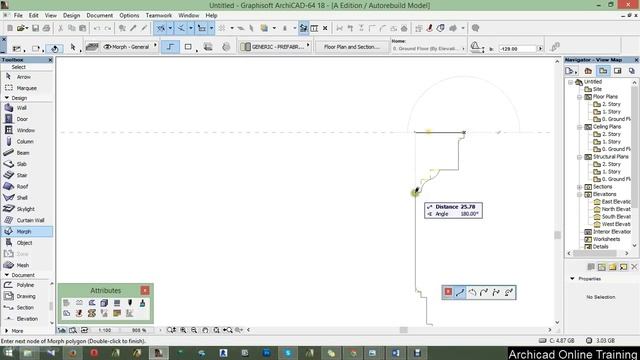Screen dimensions: 640x360
Task: Click the Print icon in toolbar
Action: [x=47, y=28]
